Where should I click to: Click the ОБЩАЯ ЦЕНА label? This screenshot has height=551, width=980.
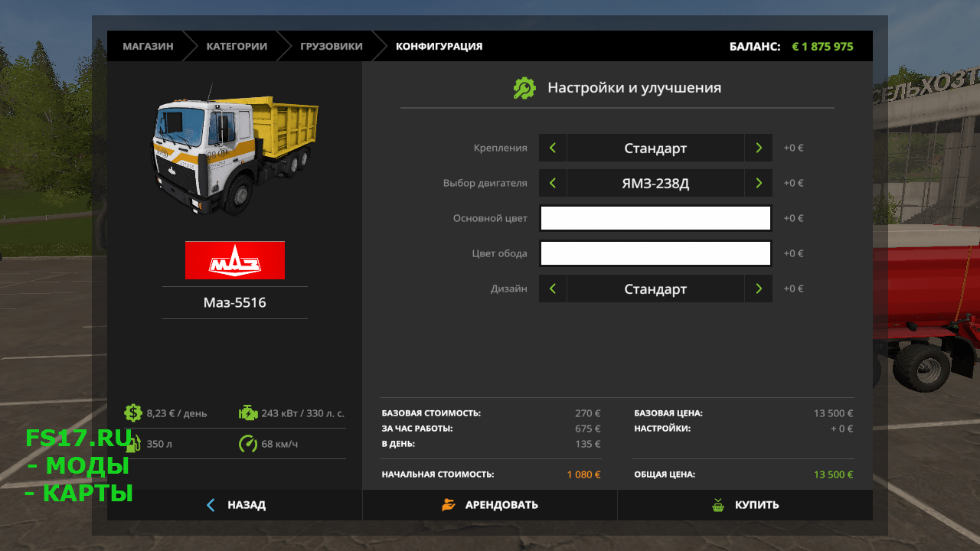665,474
